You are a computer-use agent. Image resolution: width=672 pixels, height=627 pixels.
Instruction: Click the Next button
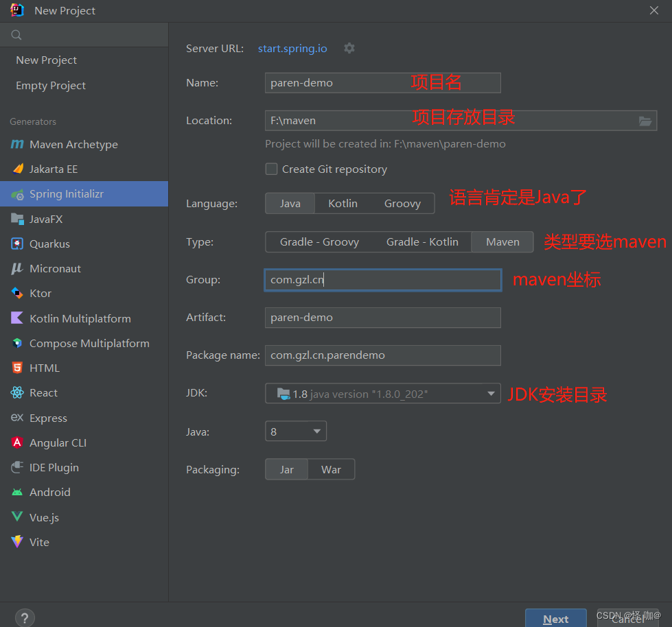pyautogui.click(x=556, y=619)
